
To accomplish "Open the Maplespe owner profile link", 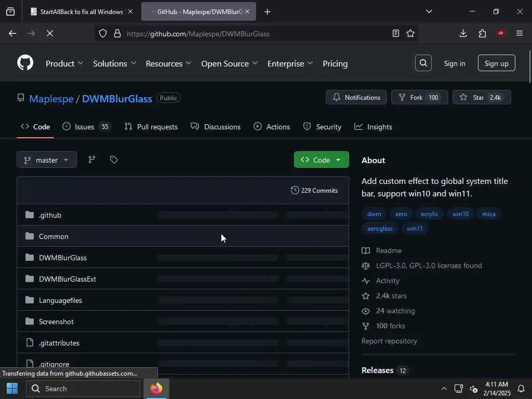I will (x=51, y=99).
